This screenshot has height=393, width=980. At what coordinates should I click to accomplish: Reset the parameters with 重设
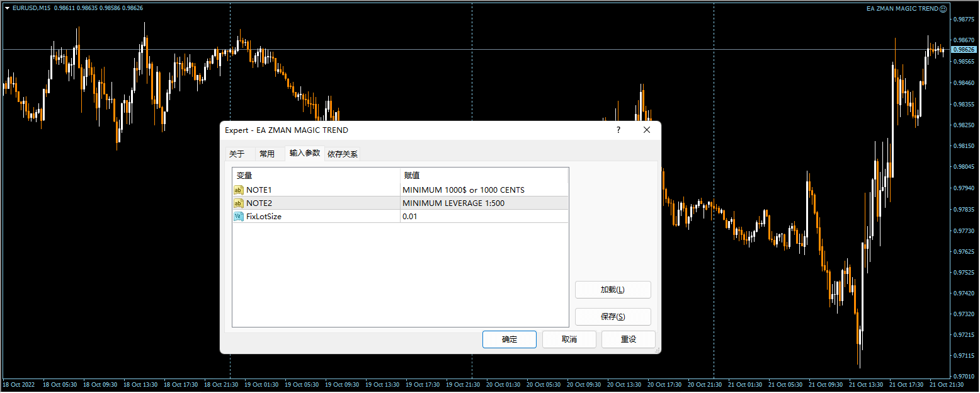tap(628, 339)
